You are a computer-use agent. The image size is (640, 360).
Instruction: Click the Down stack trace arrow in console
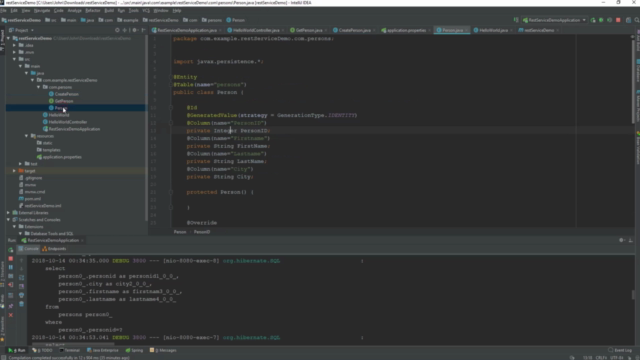[22, 269]
